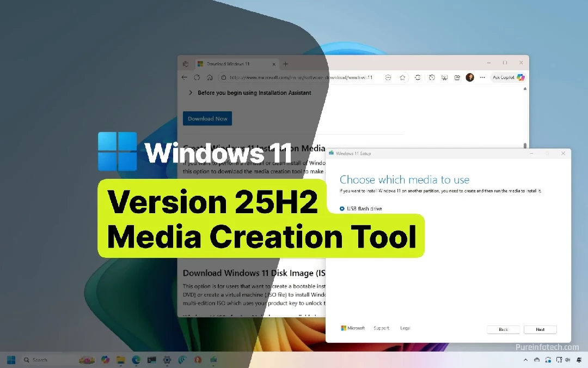Expand hidden icons in the system tray

[526, 360]
